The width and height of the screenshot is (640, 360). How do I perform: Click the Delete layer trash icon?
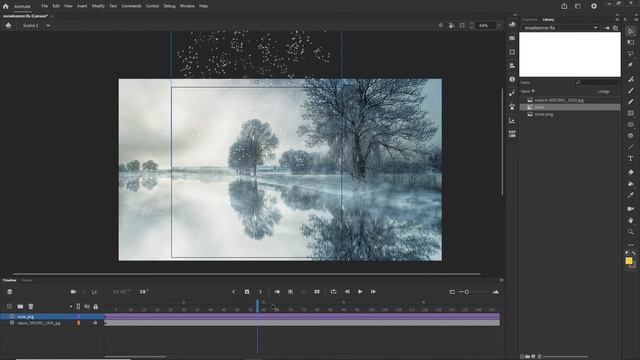tap(31, 307)
